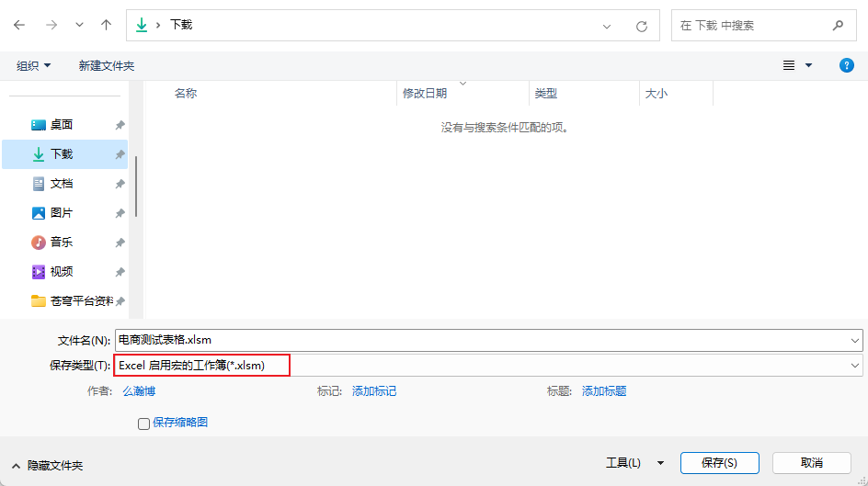868x486 pixels.
Task: Click New Folder (新建文件夹) in toolbar
Action: (x=107, y=66)
